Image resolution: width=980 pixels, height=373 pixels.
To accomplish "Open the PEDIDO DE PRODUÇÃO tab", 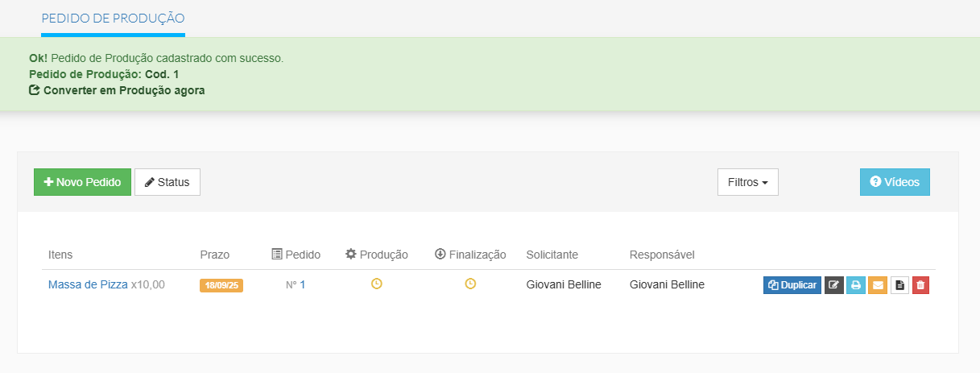I will (x=113, y=18).
